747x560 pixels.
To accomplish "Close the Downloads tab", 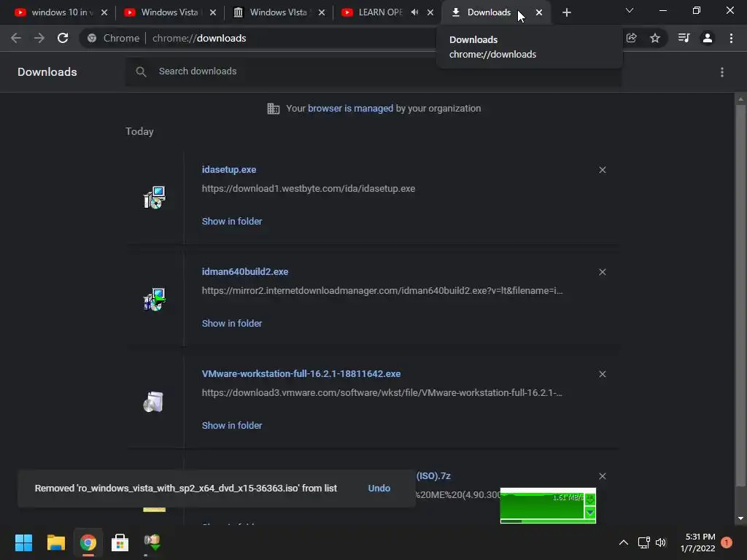I will (539, 13).
